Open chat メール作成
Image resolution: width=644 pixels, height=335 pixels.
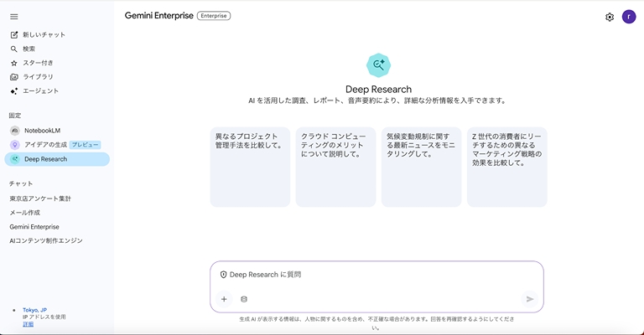point(24,213)
